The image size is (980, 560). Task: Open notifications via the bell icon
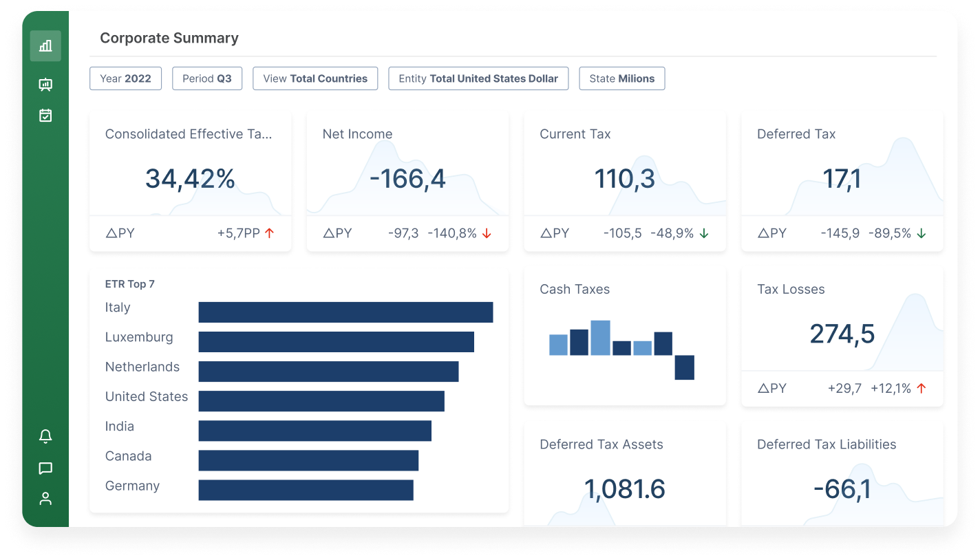coord(45,435)
